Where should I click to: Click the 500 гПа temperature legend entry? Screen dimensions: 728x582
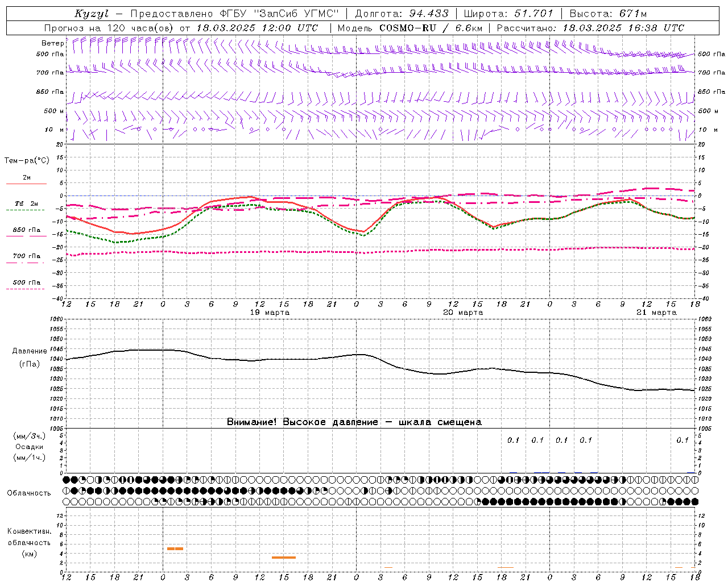27,282
